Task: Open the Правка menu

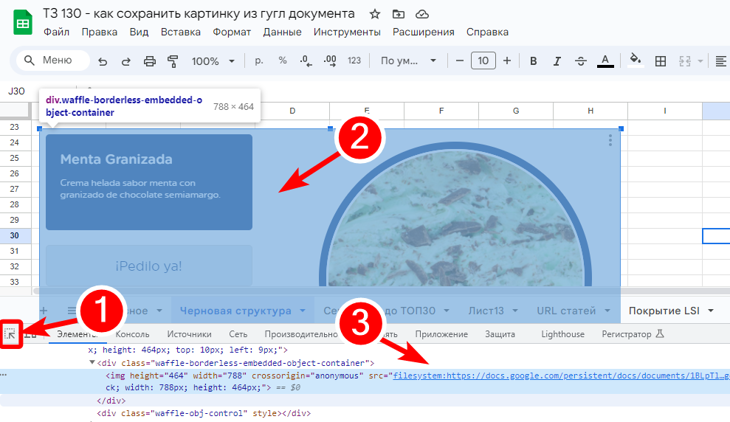Action: click(x=99, y=32)
